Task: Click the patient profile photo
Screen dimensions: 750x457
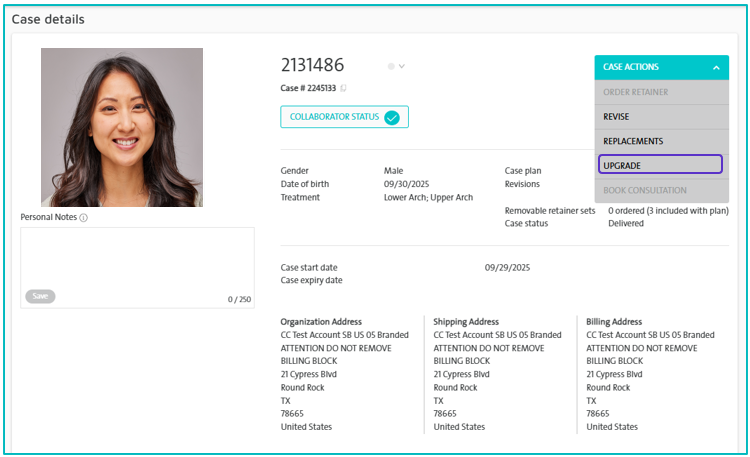Action: (x=122, y=127)
